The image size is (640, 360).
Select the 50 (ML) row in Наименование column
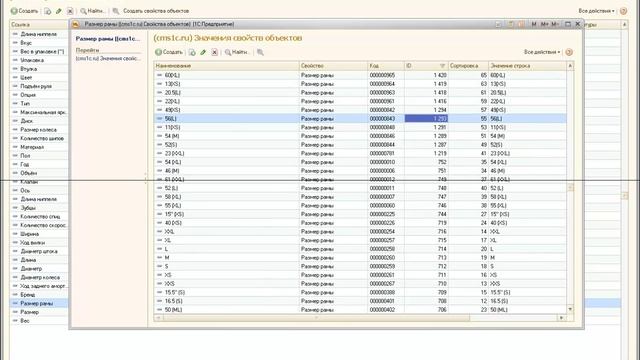(226, 310)
